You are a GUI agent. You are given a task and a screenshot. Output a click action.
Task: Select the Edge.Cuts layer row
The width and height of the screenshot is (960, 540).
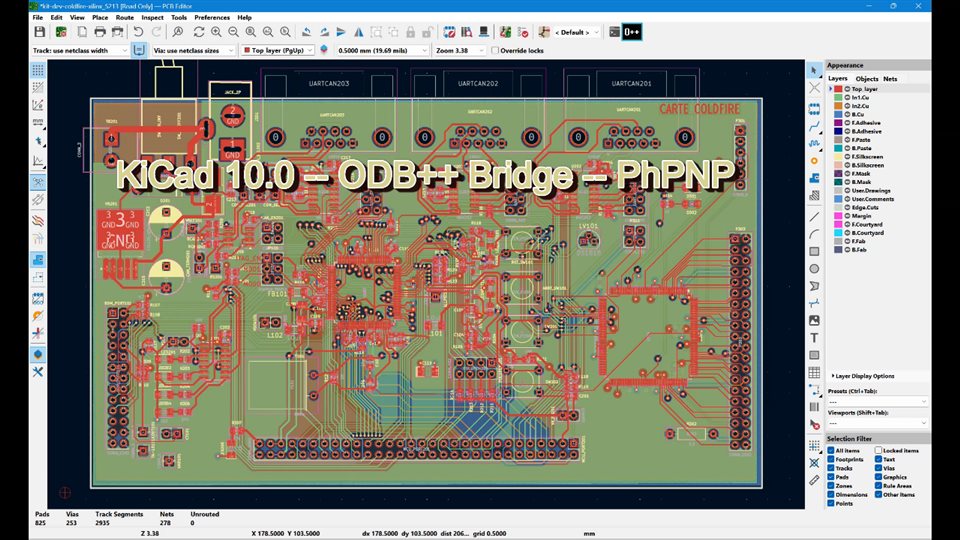(x=877, y=207)
